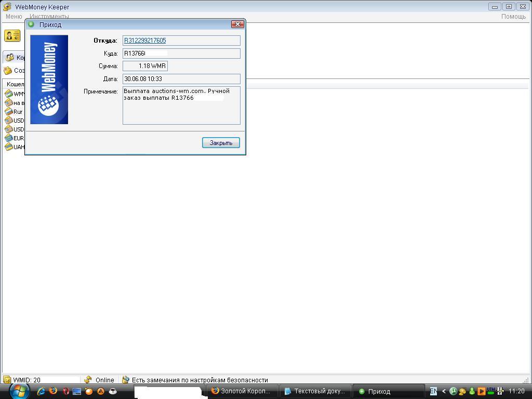
Task: Open the Меню menu
Action: (x=14, y=17)
